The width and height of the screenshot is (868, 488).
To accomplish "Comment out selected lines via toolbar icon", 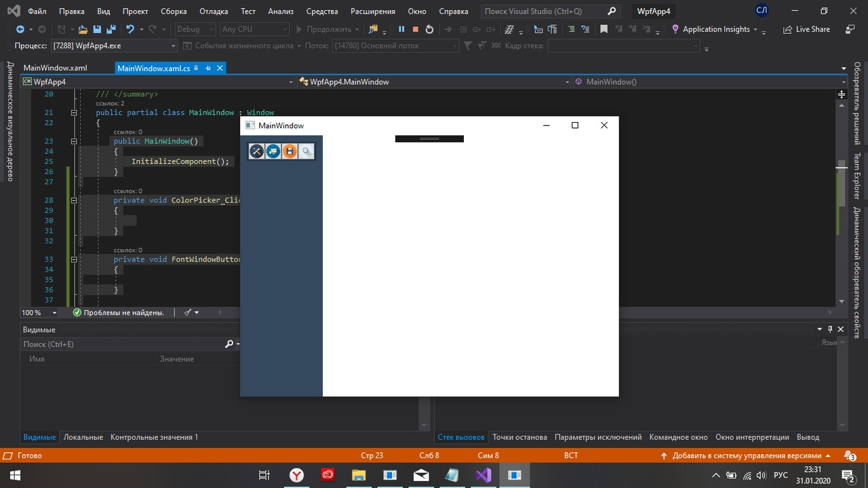I will click(x=571, y=29).
